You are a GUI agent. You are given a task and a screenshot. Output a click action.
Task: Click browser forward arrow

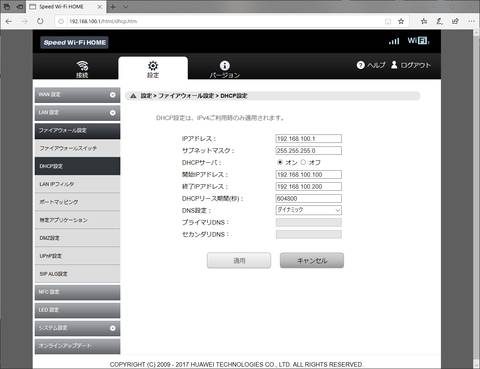(x=25, y=21)
